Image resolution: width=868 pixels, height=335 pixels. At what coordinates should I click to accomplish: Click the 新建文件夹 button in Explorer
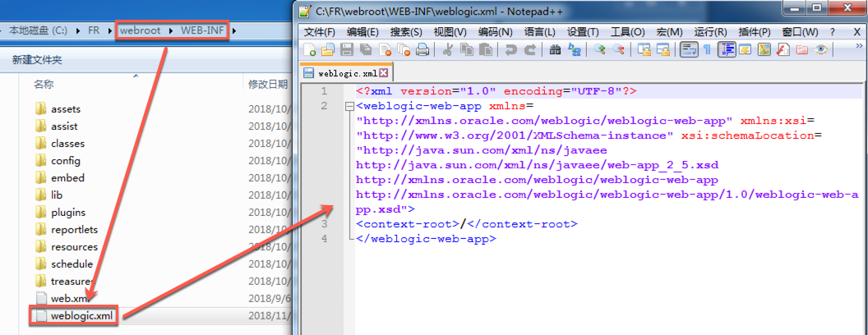tap(37, 60)
